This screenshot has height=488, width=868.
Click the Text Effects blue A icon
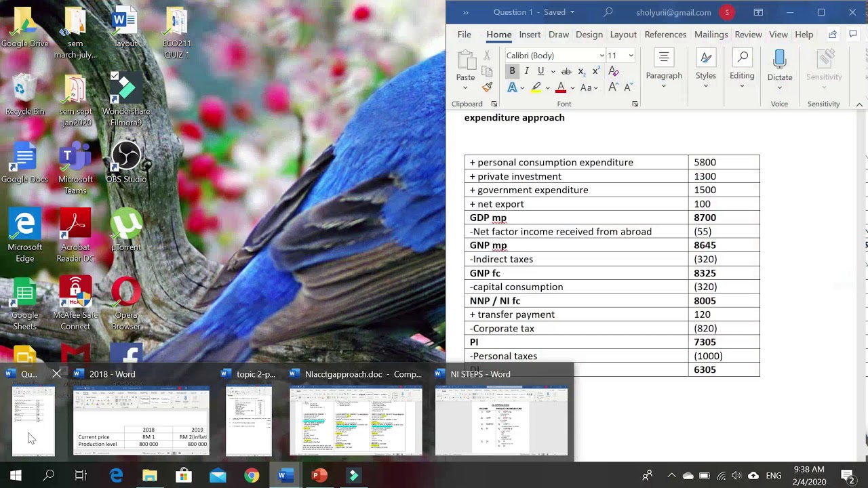pyautogui.click(x=513, y=87)
